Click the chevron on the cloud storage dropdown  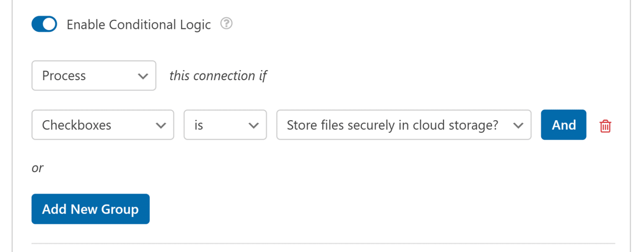519,125
